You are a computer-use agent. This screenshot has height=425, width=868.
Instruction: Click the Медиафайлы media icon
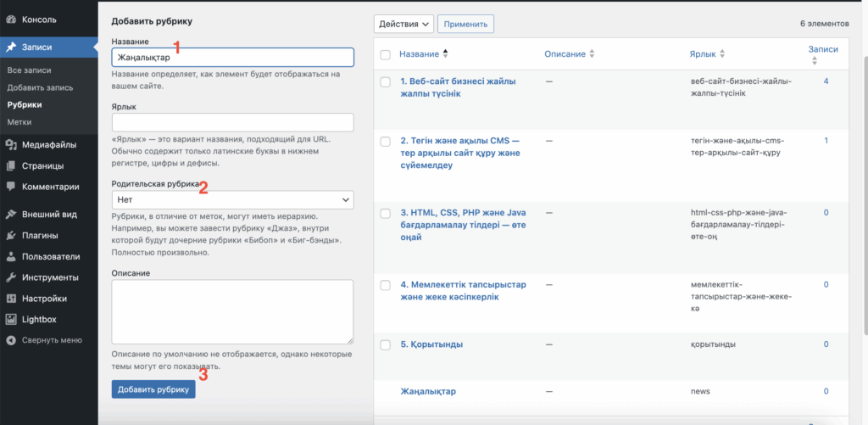click(x=11, y=145)
